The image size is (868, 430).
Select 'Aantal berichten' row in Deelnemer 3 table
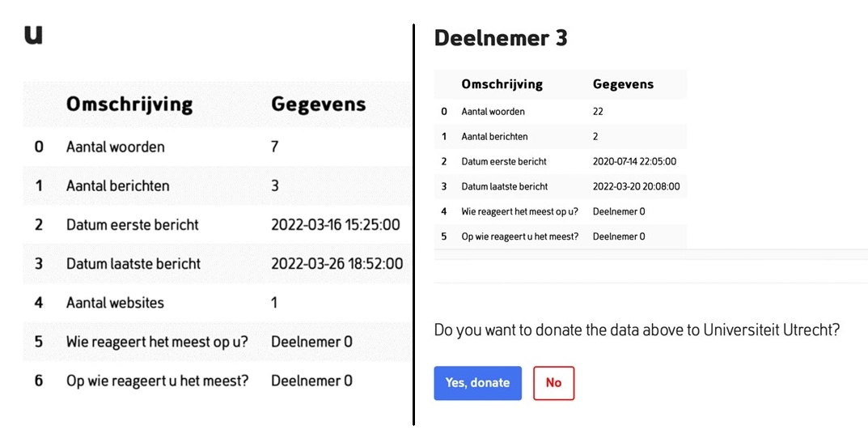[x=561, y=136]
